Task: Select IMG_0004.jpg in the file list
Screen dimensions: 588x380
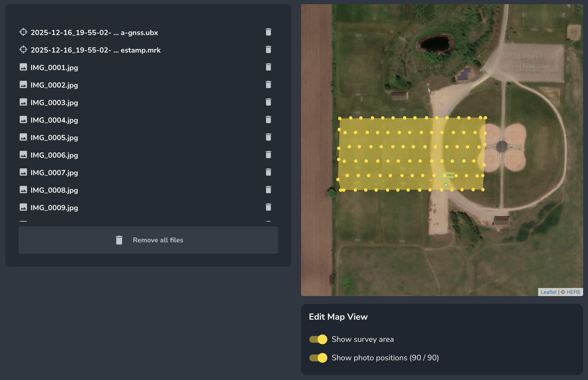Action: [x=54, y=120]
